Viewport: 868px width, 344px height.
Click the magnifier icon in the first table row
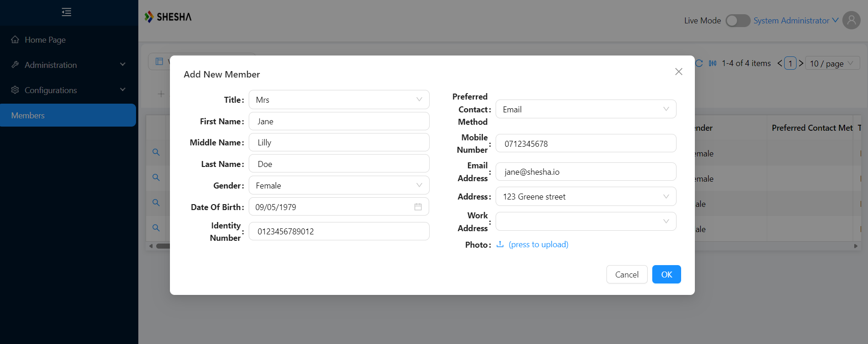click(x=156, y=152)
